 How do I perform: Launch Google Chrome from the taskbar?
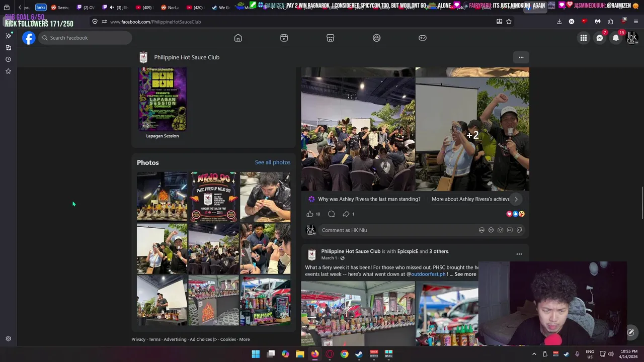(344, 354)
